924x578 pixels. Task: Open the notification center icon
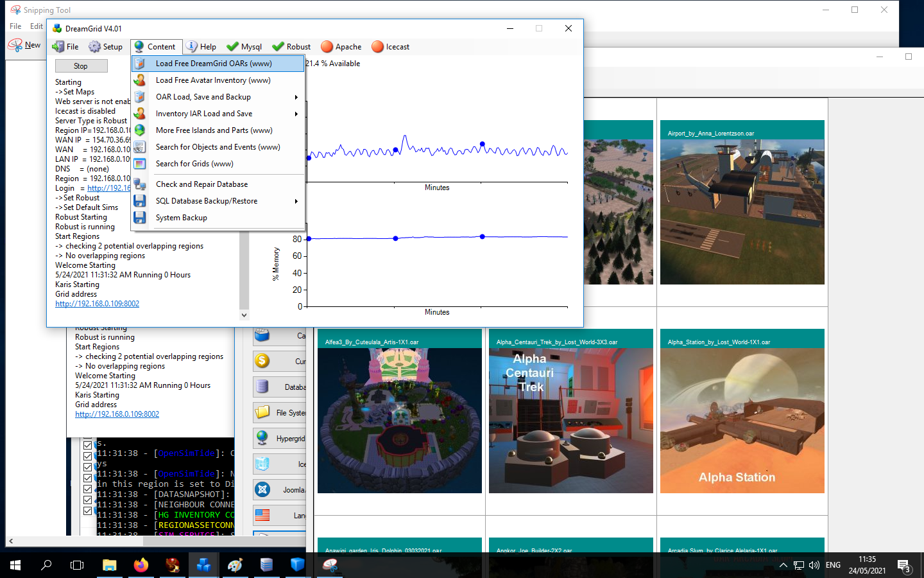click(904, 565)
